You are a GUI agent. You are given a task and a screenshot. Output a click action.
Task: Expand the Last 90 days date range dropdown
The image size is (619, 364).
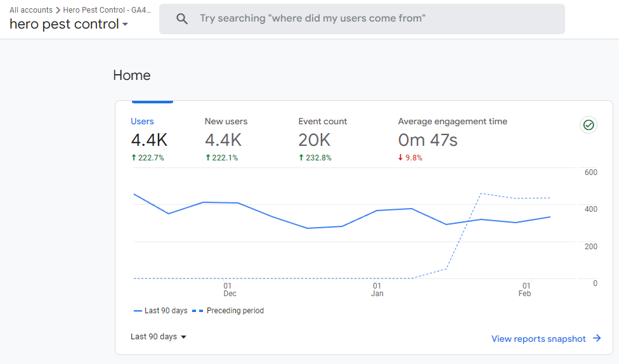159,337
